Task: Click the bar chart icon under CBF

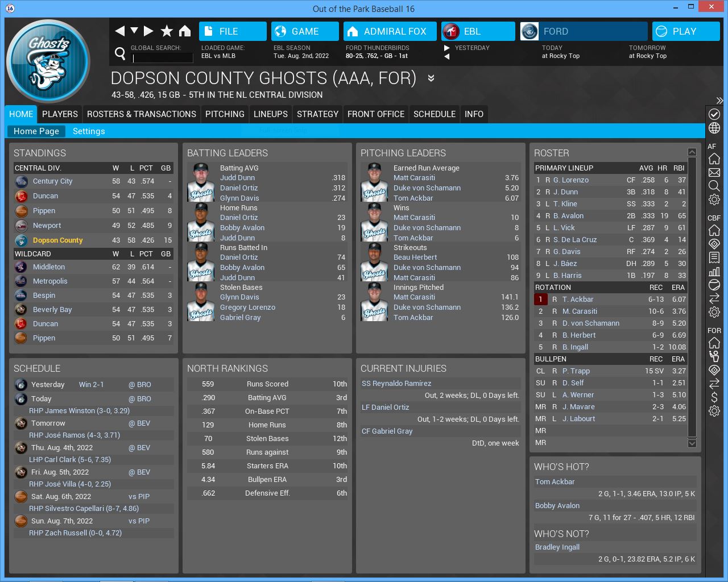Action: [x=714, y=271]
